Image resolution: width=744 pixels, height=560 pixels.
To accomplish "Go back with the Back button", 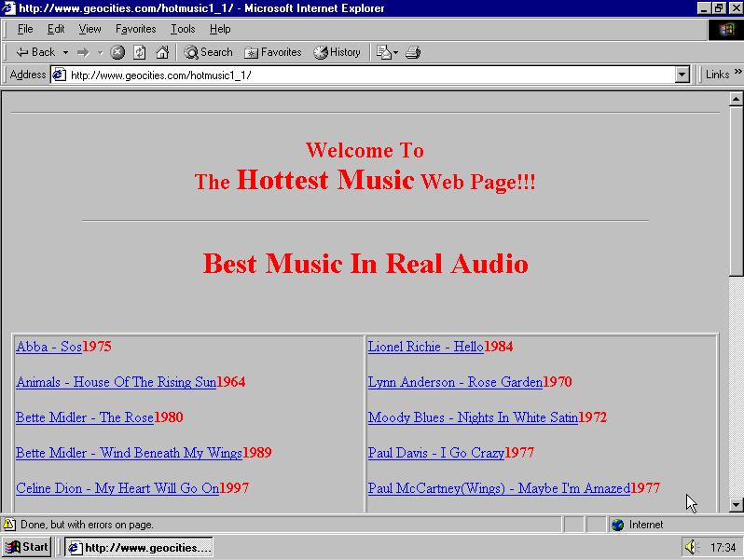I will click(35, 52).
